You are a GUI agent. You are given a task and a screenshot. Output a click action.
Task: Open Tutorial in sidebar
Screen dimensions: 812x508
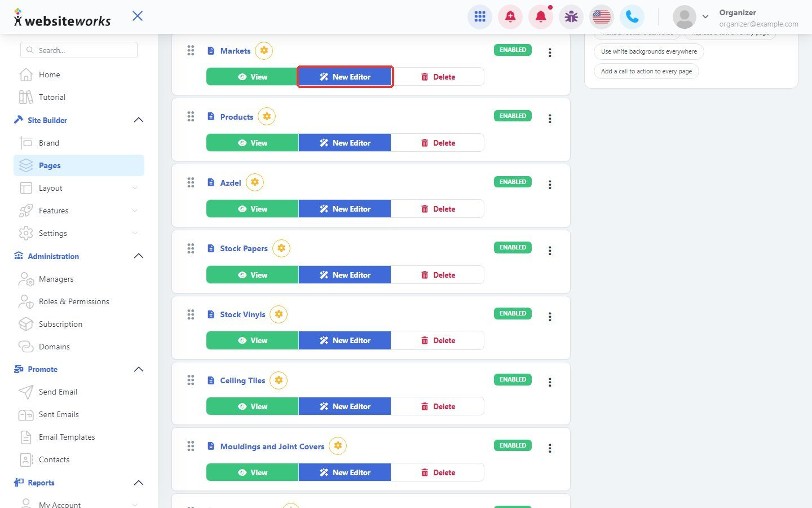(x=79, y=97)
